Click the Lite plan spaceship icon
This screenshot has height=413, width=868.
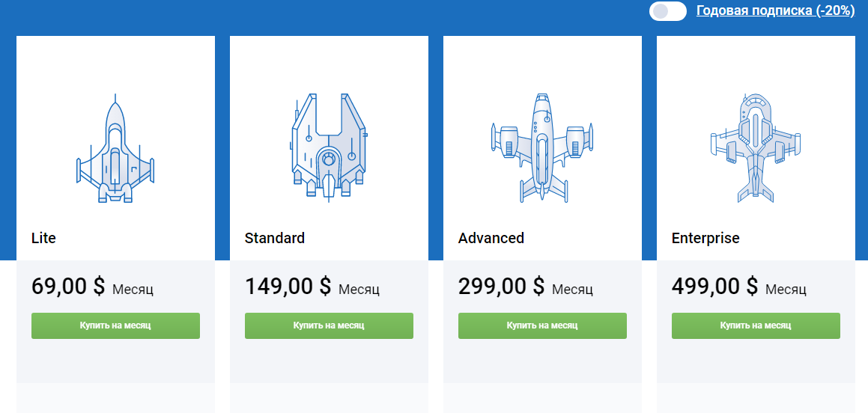click(115, 148)
